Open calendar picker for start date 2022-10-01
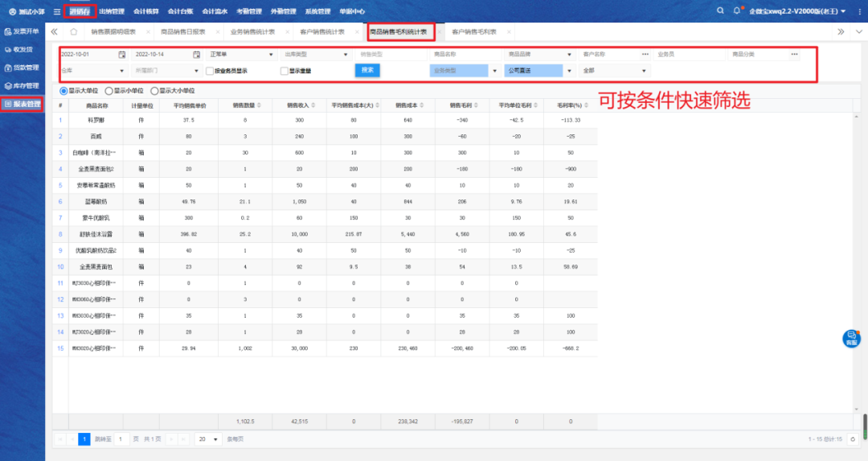Image resolution: width=868 pixels, height=461 pixels. (122, 55)
